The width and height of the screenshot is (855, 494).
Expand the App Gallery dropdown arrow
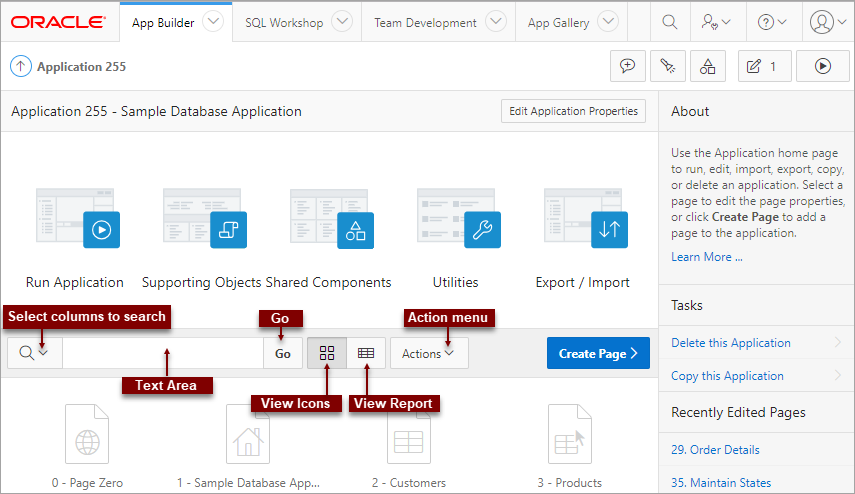607,22
